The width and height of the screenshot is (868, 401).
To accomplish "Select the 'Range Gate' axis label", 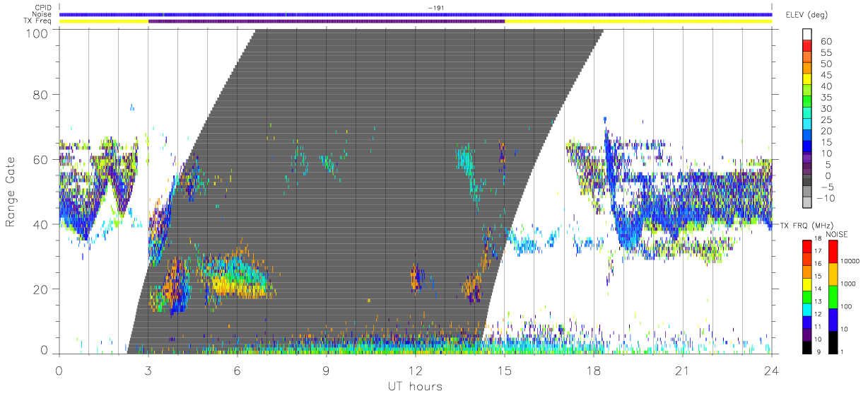I will coord(11,191).
